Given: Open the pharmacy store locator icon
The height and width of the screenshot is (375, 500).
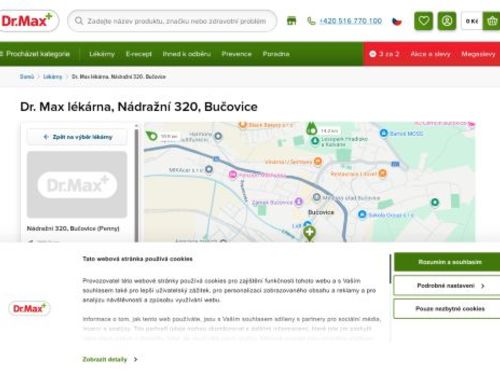Looking at the screenshot, I should (x=291, y=21).
